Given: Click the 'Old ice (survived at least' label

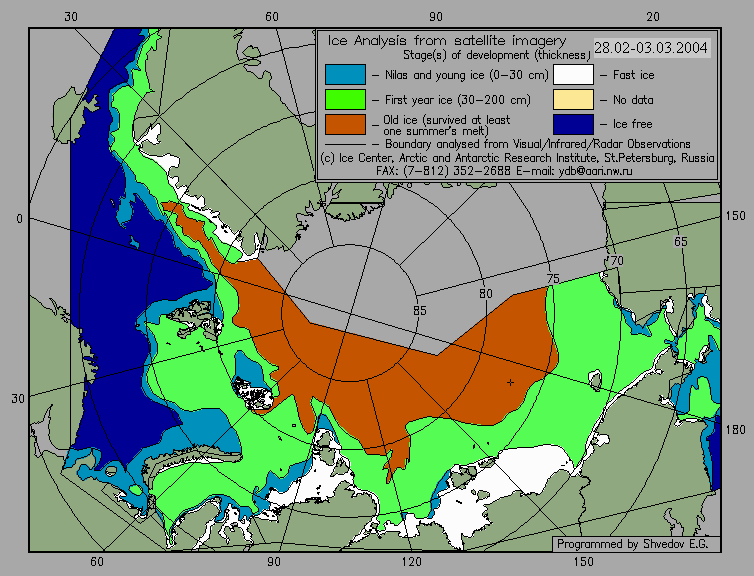Looking at the screenshot, I should (446, 119).
